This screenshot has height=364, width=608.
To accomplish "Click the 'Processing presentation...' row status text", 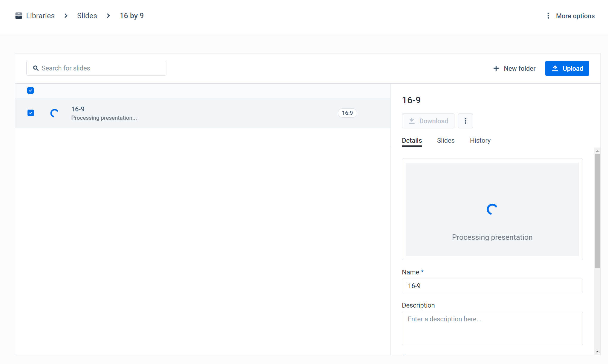I will 104,118.
